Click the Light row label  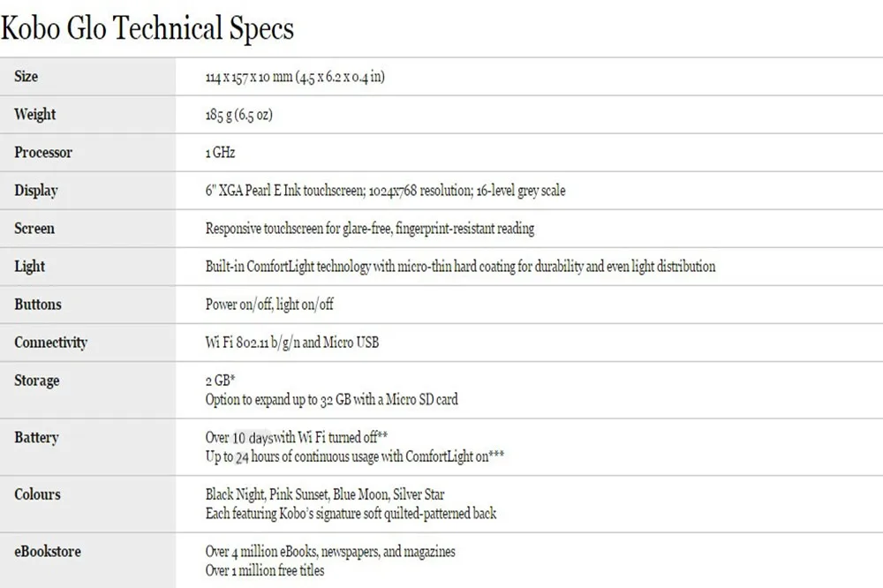coord(29,267)
